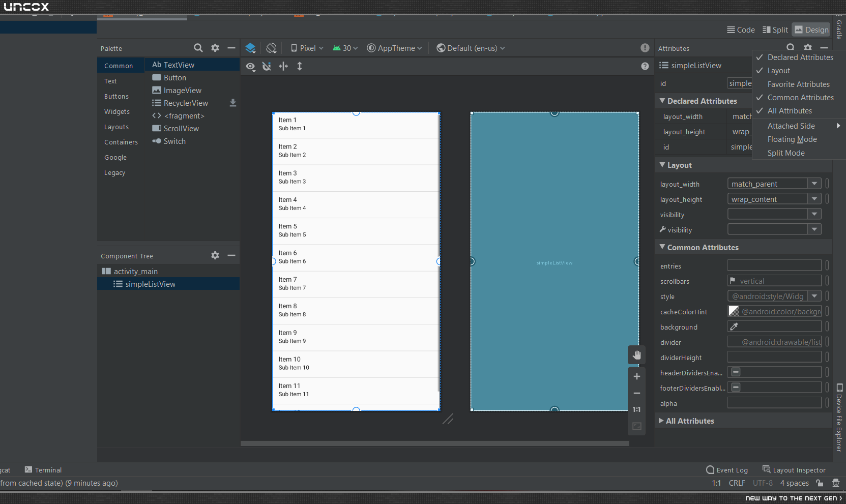Image resolution: width=846 pixels, height=504 pixels.
Task: Search the Palette with the magnifier icon
Action: (198, 48)
